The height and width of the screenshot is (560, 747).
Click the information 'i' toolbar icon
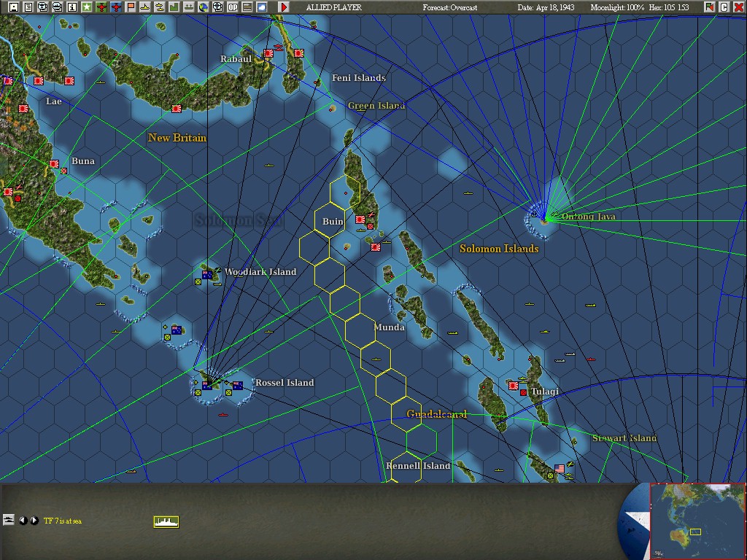tap(72, 7)
